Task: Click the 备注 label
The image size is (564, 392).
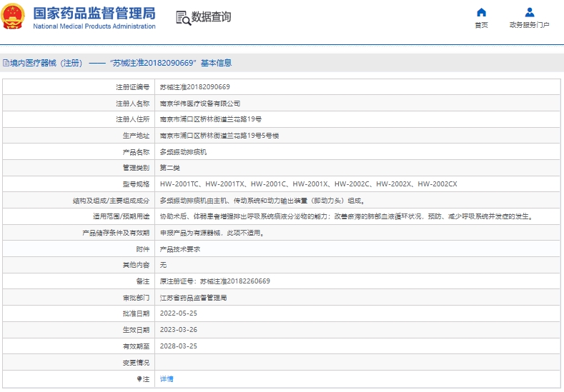Action: tap(143, 281)
